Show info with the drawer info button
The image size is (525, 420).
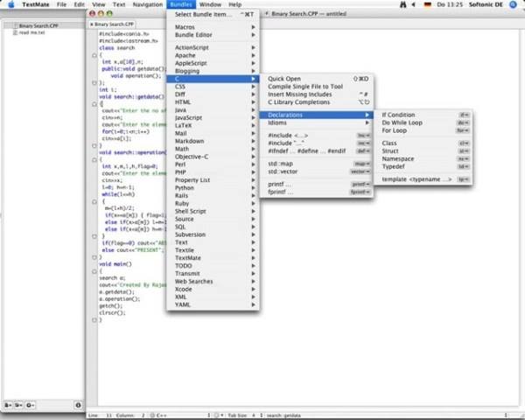[78, 405]
